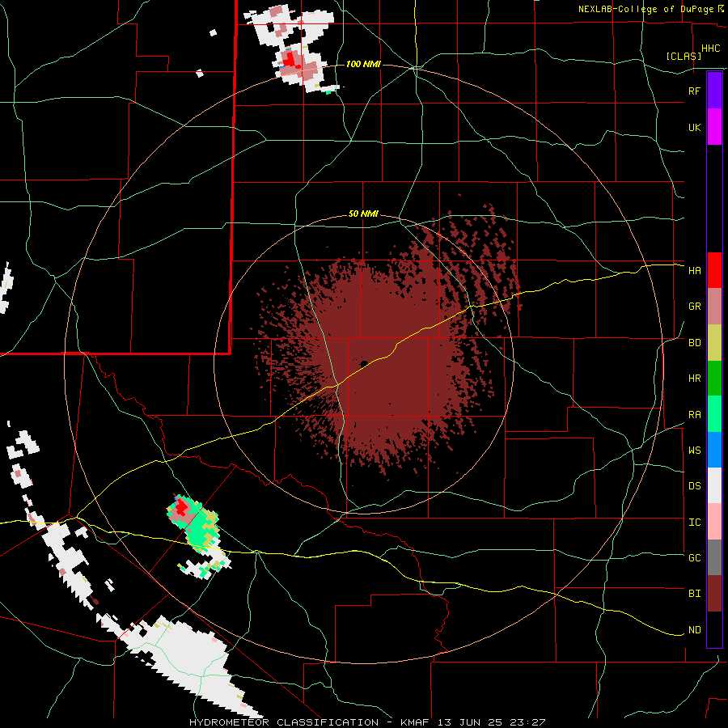This screenshot has width=728, height=728.
Task: Click the '[CLAS]' units label
Action: point(684,56)
